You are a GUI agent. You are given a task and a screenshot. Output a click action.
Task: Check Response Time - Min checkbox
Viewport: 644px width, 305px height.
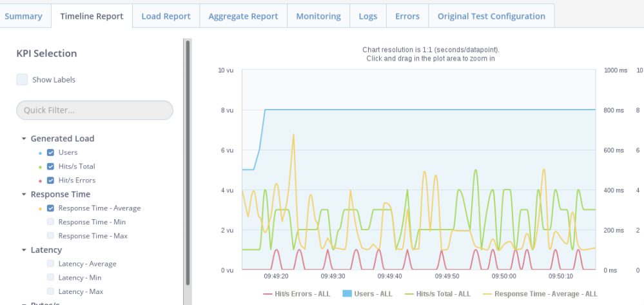pos(50,222)
